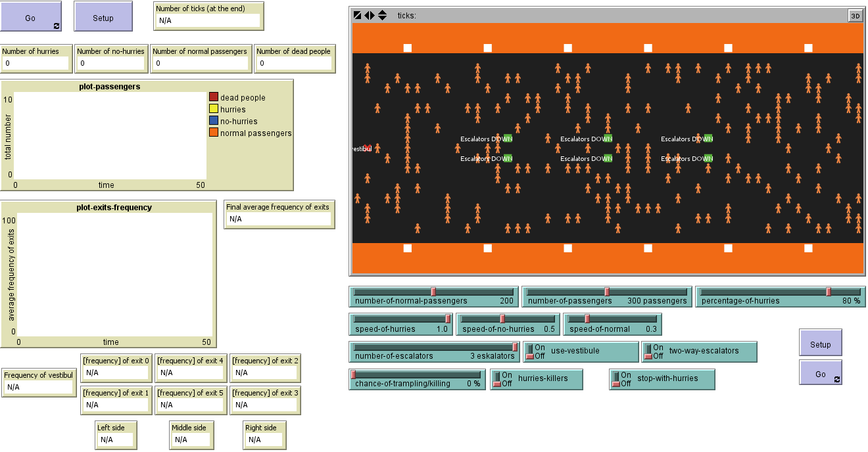The width and height of the screenshot is (868, 452).
Task: Toggle the stop-with-hurries switch
Action: click(x=615, y=380)
